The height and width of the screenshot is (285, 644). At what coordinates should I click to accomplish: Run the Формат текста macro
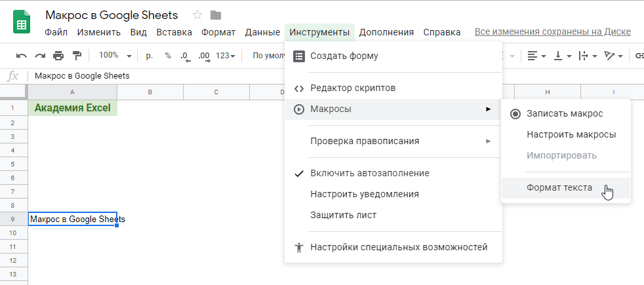click(x=559, y=187)
